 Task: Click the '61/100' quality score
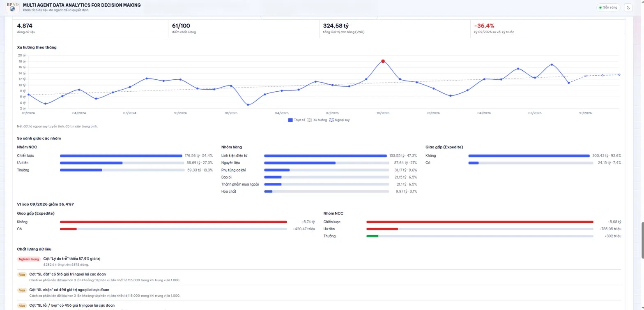(x=181, y=25)
